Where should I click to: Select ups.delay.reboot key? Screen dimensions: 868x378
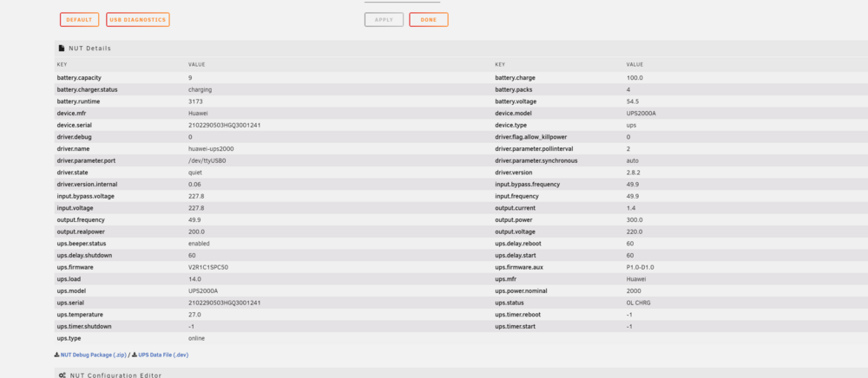(x=519, y=243)
